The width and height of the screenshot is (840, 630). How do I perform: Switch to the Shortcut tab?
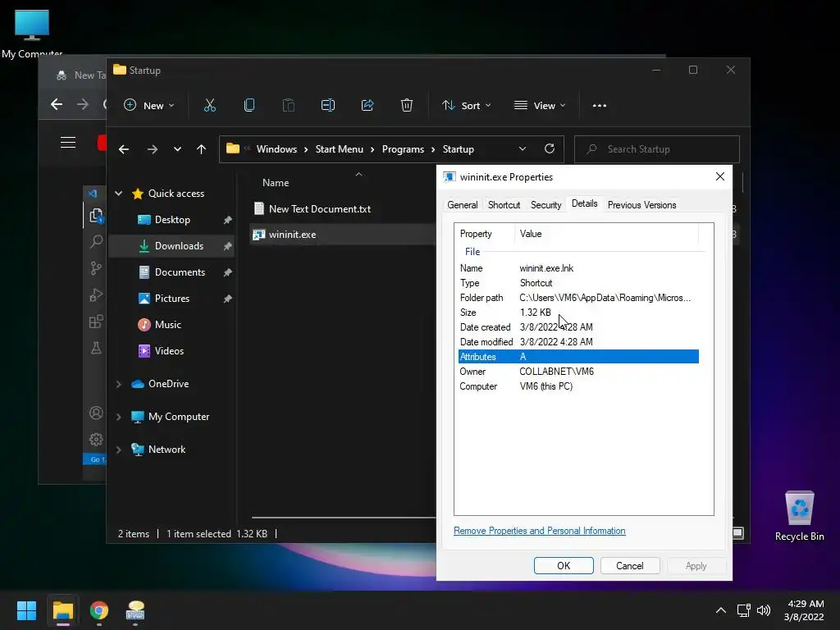pos(504,205)
